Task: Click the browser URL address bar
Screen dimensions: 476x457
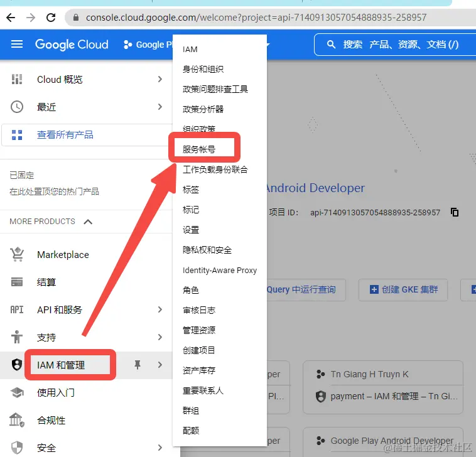Action: [x=256, y=18]
